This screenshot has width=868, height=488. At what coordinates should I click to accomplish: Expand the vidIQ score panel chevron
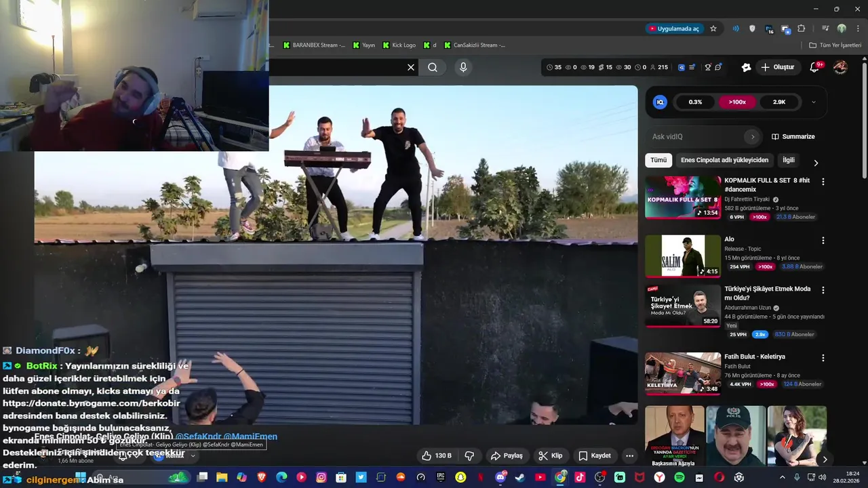pyautogui.click(x=813, y=102)
